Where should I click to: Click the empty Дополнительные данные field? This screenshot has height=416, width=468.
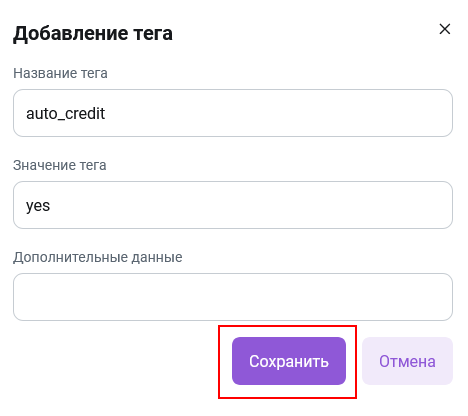click(x=233, y=297)
